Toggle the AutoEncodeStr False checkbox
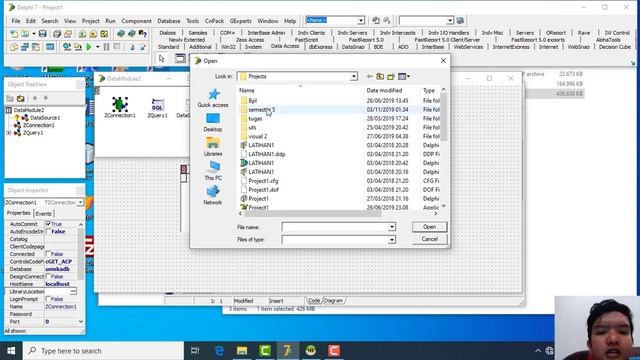 click(48, 231)
